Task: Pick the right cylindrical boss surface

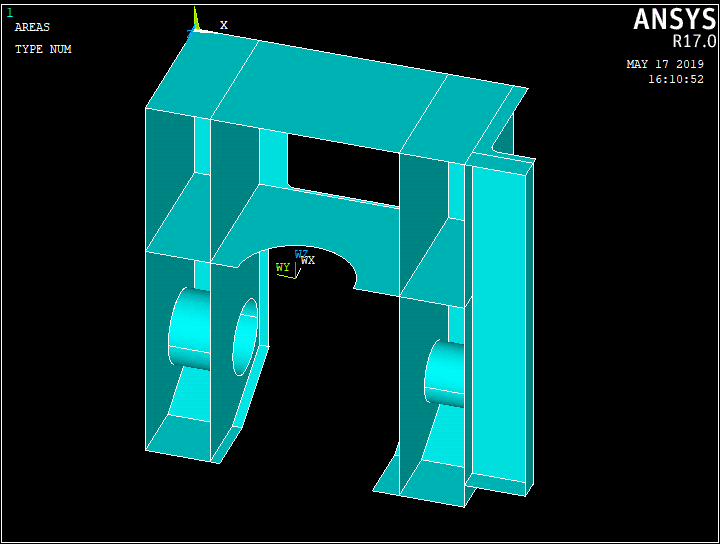Action: [x=446, y=372]
